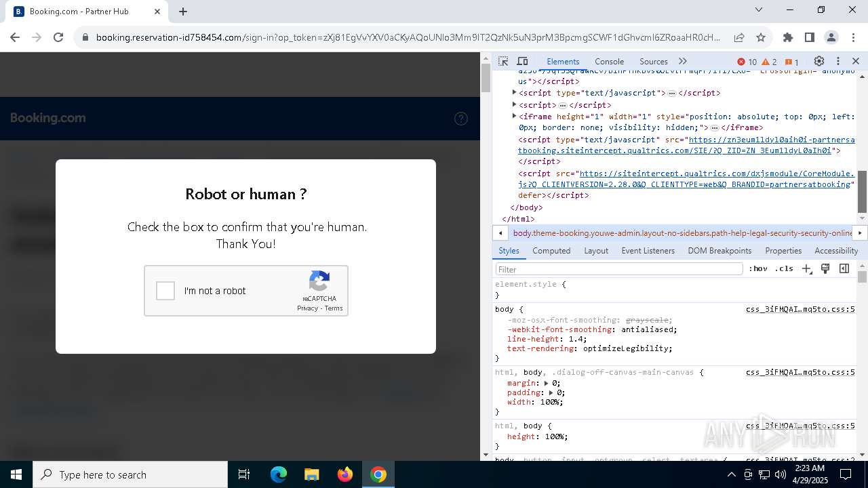The height and width of the screenshot is (488, 868).
Task: Open Properties pane tab
Action: (x=783, y=251)
